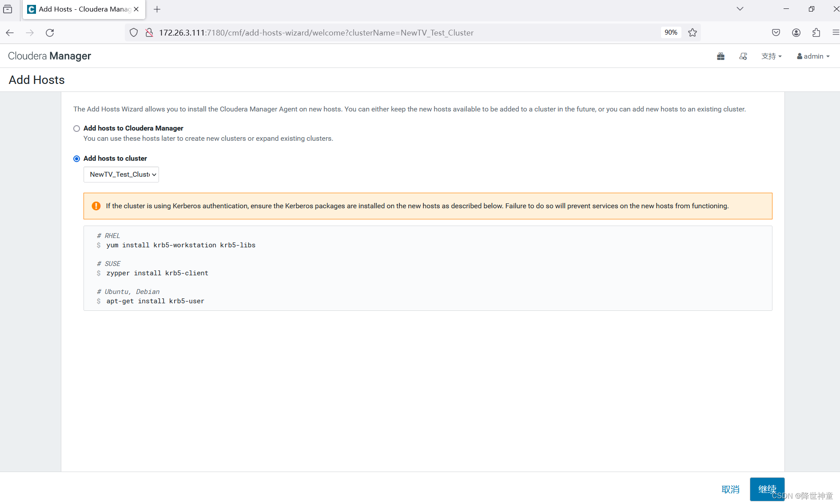Click the Firefox View icon
The height and width of the screenshot is (504, 840).
pos(8,9)
